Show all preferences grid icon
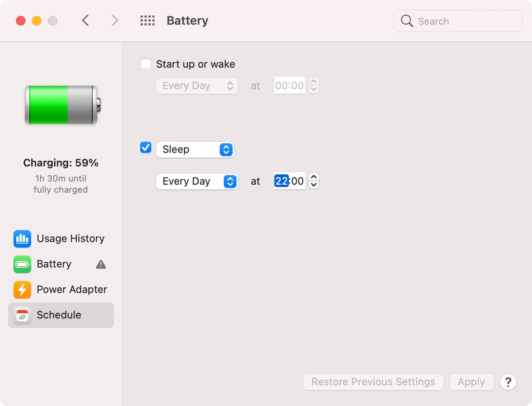The image size is (532, 406). point(147,21)
